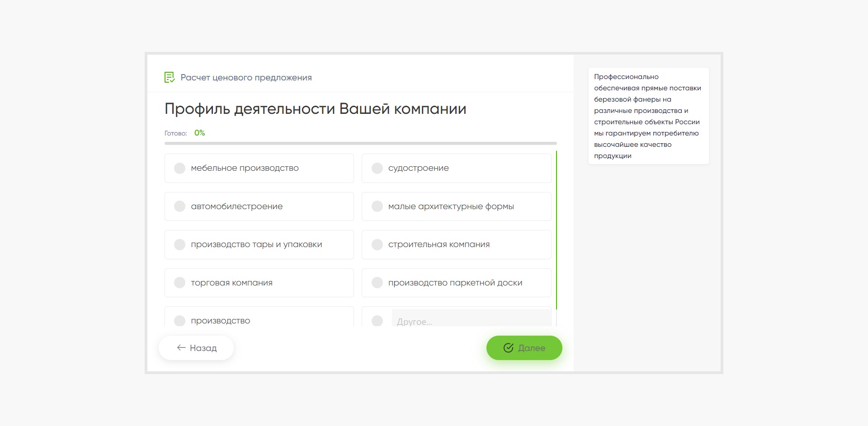Pick строительная компания option

pyautogui.click(x=456, y=244)
